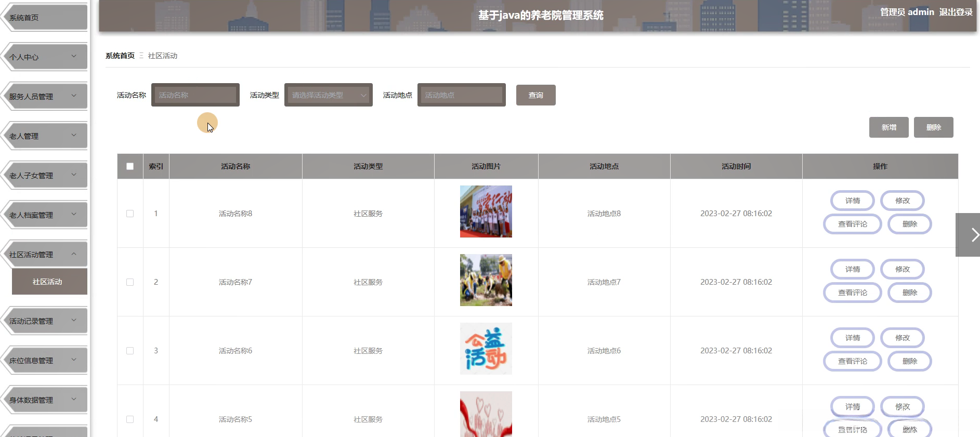Click 详情 for 活动名称6
This screenshot has width=980, height=437.
point(853,338)
